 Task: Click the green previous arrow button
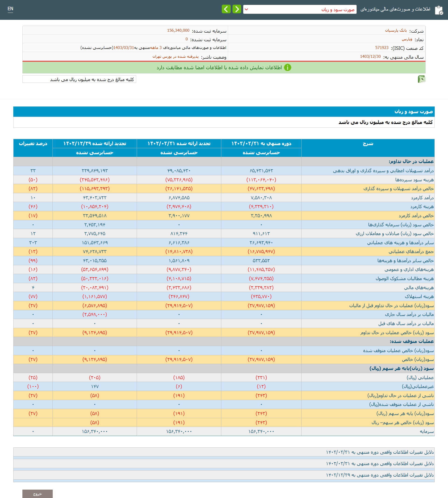[x=226, y=9]
